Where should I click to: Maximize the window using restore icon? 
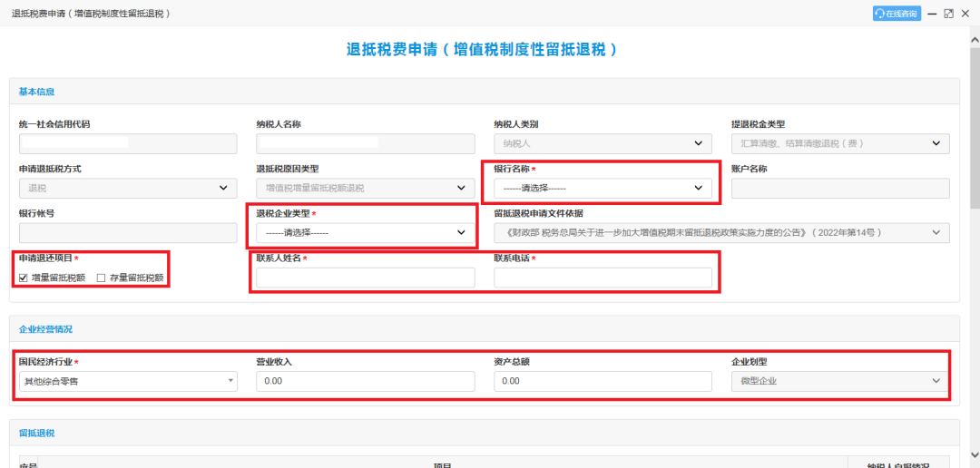[x=949, y=14]
